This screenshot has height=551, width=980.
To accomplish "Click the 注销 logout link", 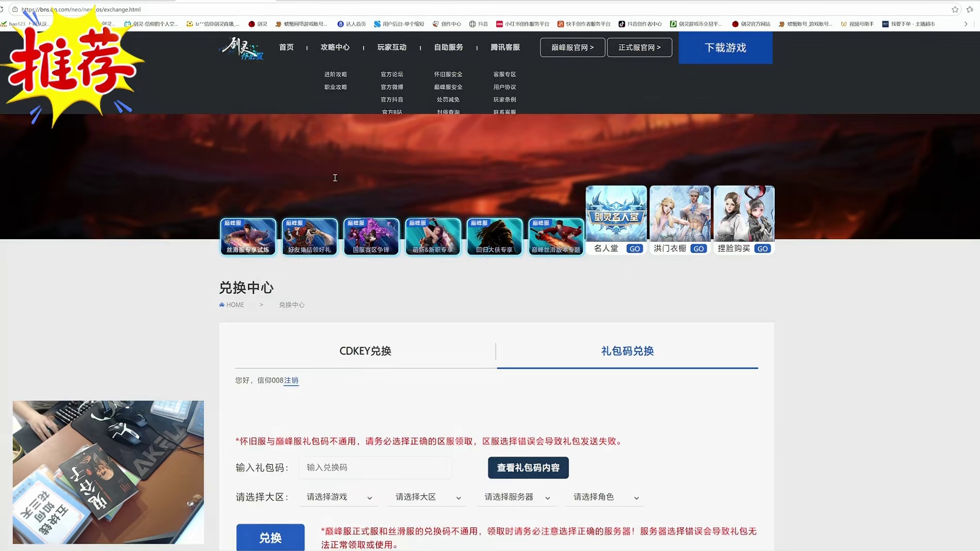I will click(291, 380).
